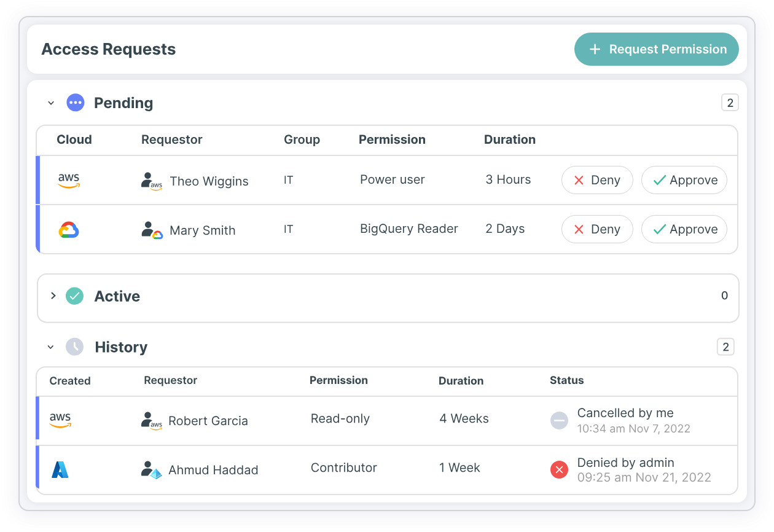Image resolution: width=774 pixels, height=532 pixels.
Task: Click the Pending section heading
Action: pos(123,103)
